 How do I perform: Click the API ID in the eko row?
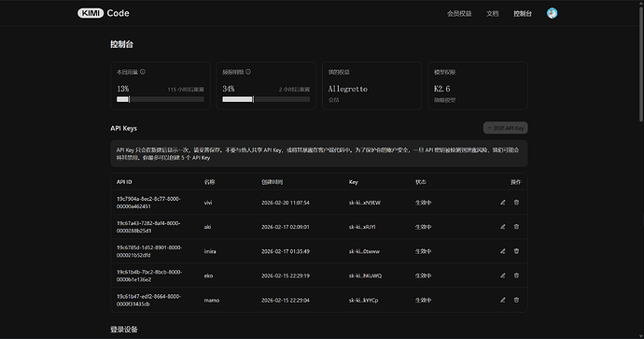(x=149, y=275)
